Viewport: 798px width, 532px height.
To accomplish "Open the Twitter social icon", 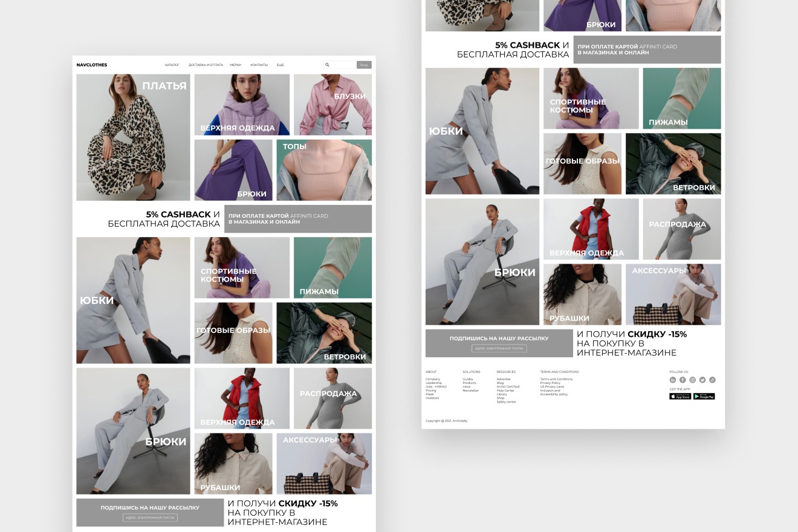I will pyautogui.click(x=702, y=380).
